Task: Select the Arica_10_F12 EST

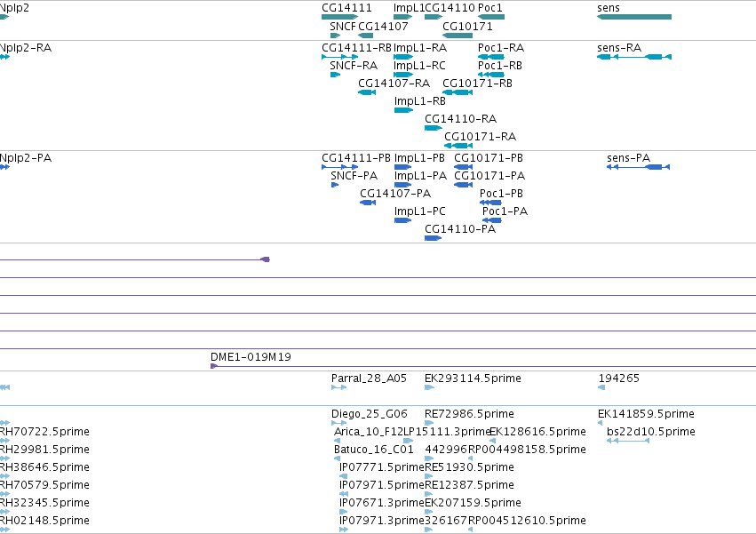Action: (337, 441)
